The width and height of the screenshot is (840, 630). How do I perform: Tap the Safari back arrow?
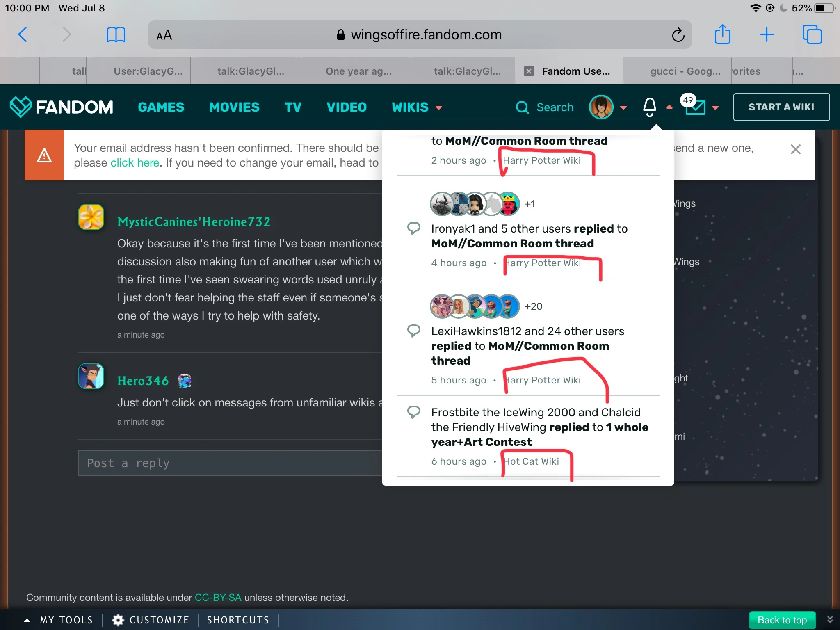23,34
